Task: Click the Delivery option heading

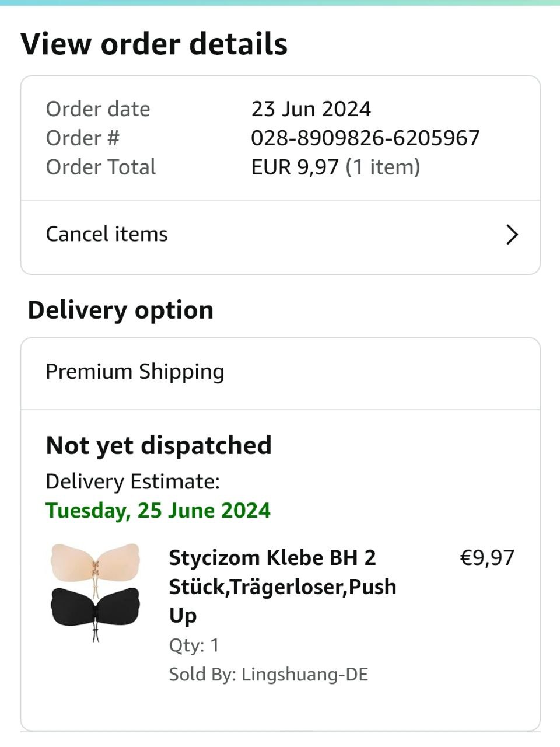Action: click(x=121, y=310)
